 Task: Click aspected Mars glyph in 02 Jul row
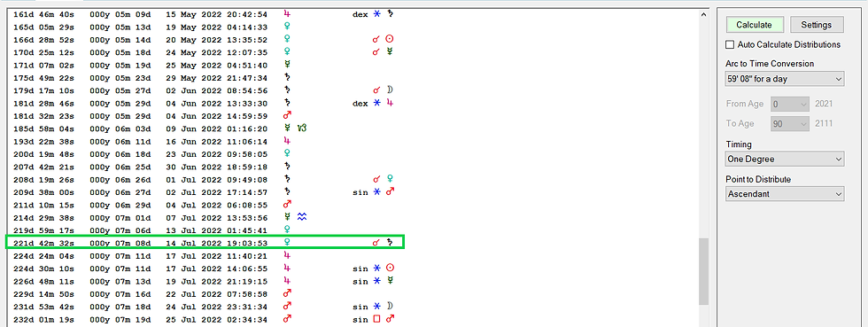pyautogui.click(x=390, y=191)
